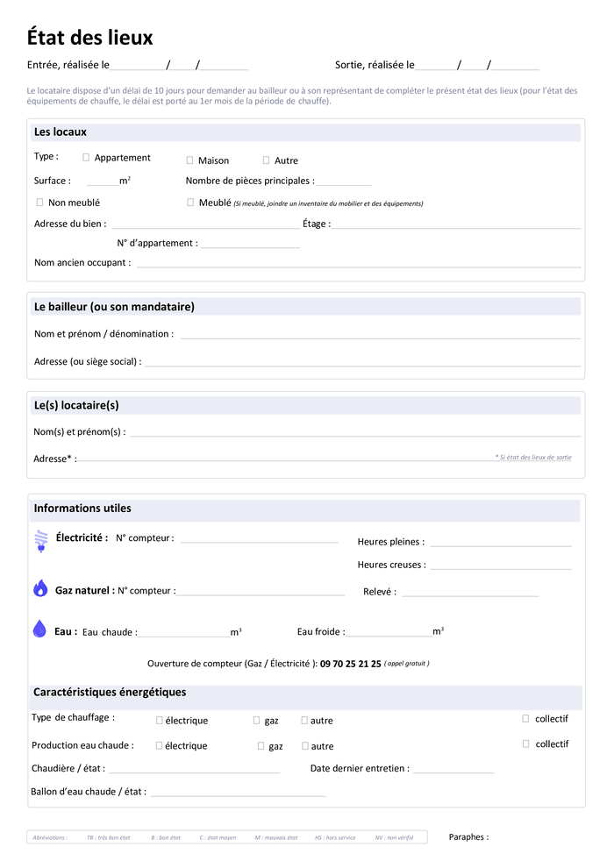Image resolution: width=614 pixels, height=868 pixels.
Task: Check électrique for Type de chauffage
Action: point(159,720)
